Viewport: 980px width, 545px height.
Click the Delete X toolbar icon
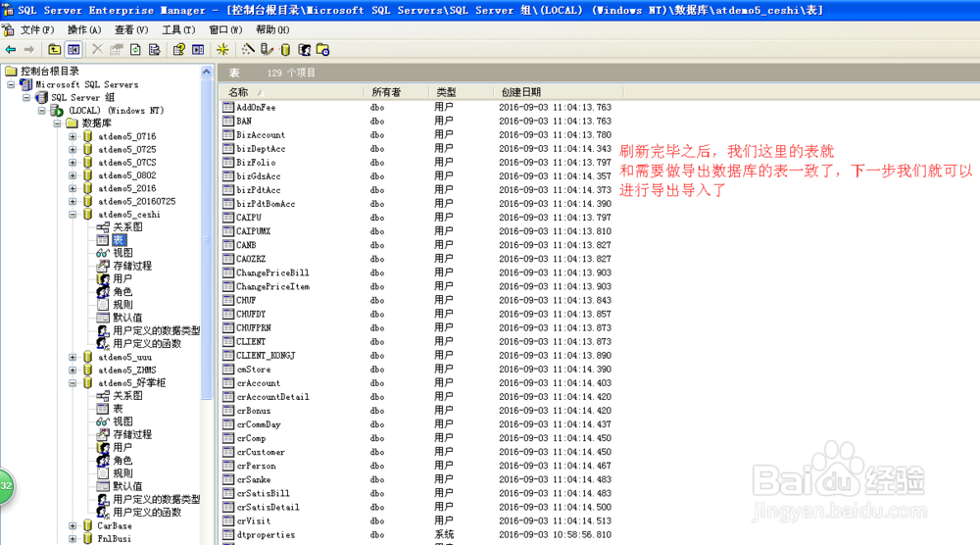(x=97, y=49)
